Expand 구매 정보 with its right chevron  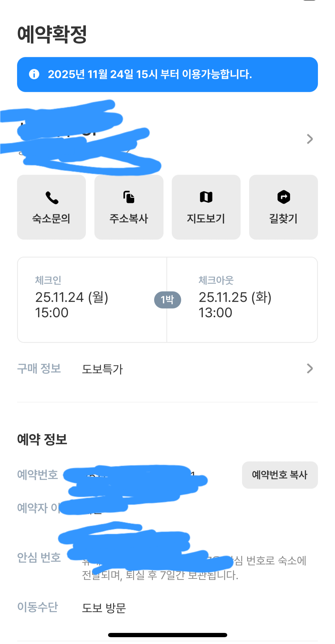coord(310,368)
